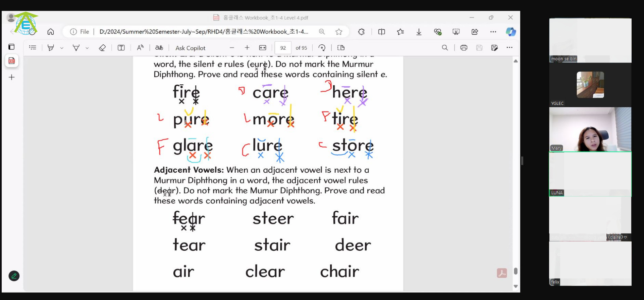
Task: Open browser extensions puzzle icon
Action: 361,32
